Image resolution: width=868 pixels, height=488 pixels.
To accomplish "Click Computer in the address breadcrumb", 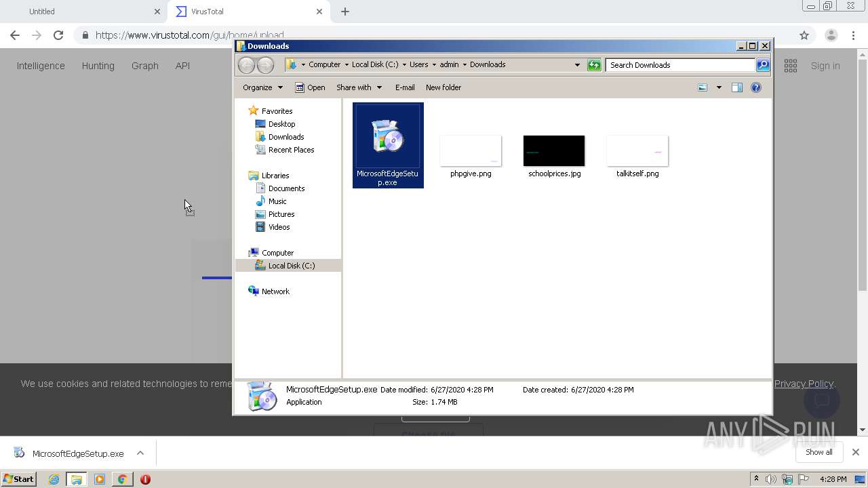I will pyautogui.click(x=324, y=65).
